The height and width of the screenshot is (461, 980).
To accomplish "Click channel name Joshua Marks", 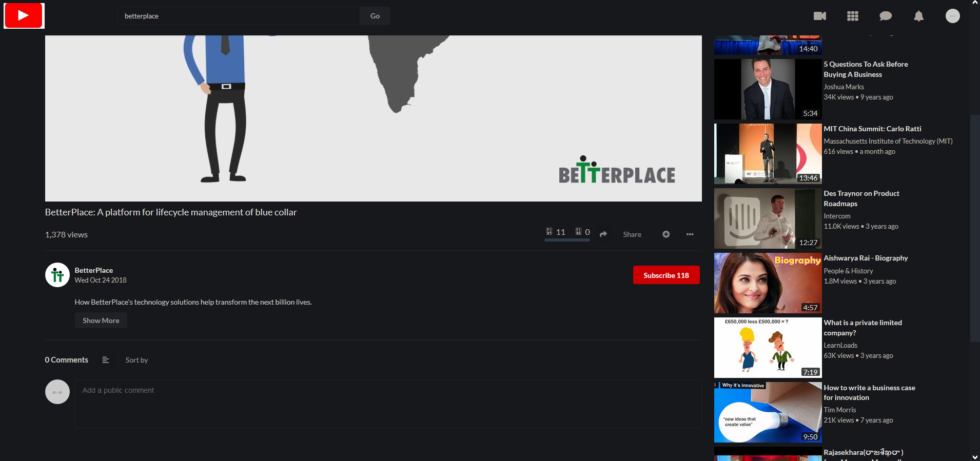I will click(844, 87).
